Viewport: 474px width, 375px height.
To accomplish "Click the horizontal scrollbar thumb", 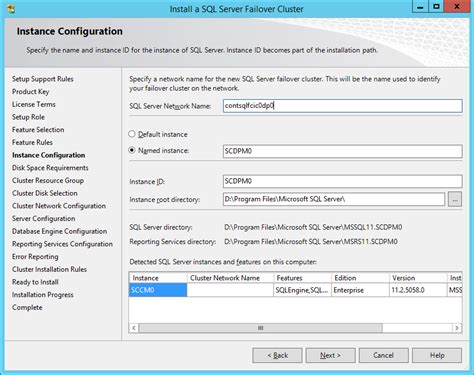I will [x=261, y=328].
